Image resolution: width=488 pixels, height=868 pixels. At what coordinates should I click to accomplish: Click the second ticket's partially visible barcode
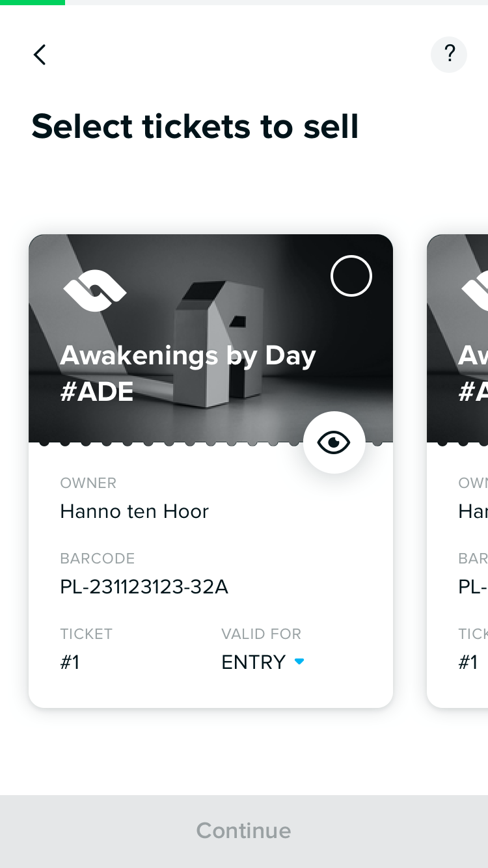click(473, 587)
